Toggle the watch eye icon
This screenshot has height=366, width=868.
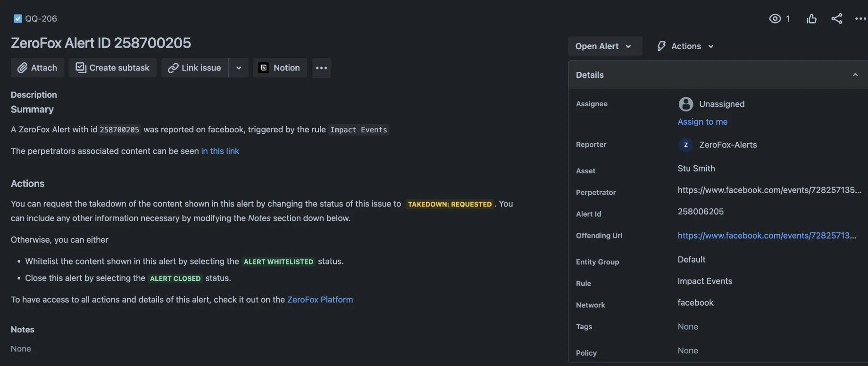pos(775,19)
